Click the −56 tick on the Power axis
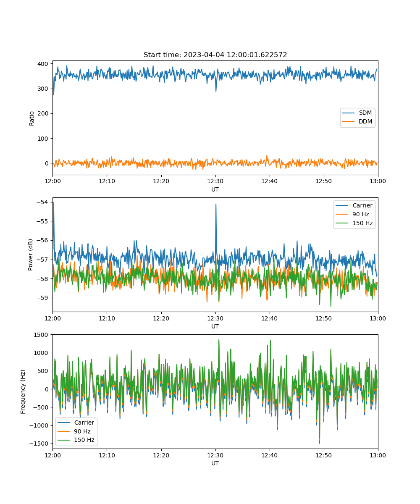The width and height of the screenshot is (420, 504). coord(43,240)
